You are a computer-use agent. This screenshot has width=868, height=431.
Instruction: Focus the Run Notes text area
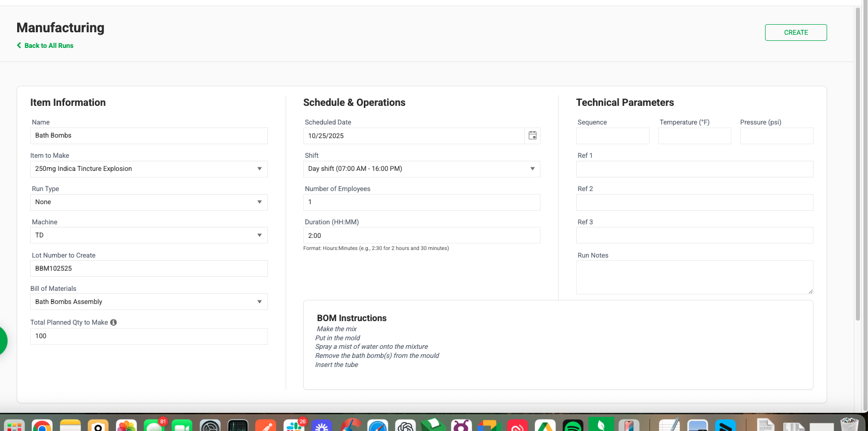[x=694, y=277]
